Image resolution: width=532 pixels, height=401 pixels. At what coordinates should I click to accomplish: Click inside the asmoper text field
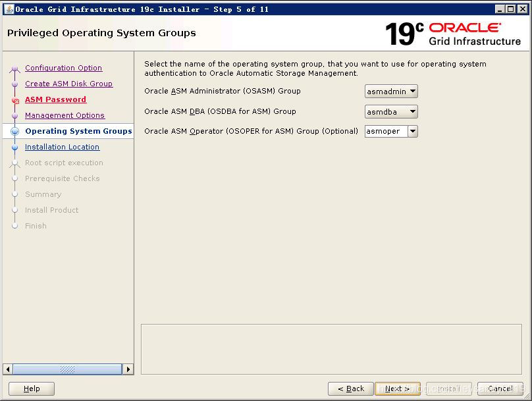pos(386,131)
